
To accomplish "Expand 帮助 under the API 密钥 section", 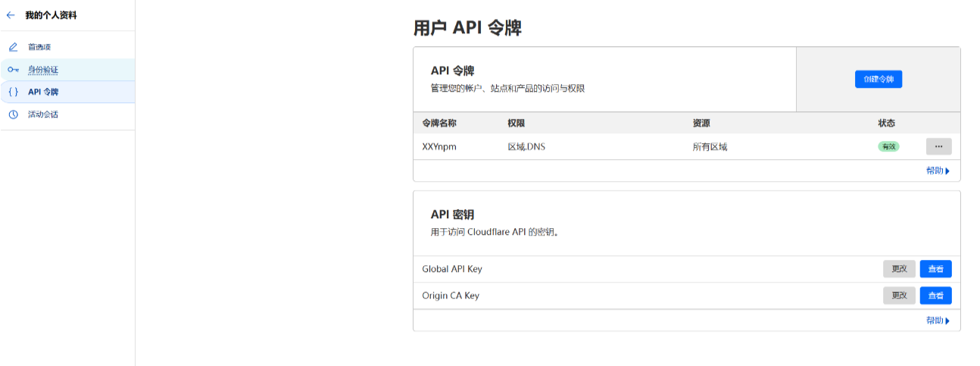I will [938, 321].
